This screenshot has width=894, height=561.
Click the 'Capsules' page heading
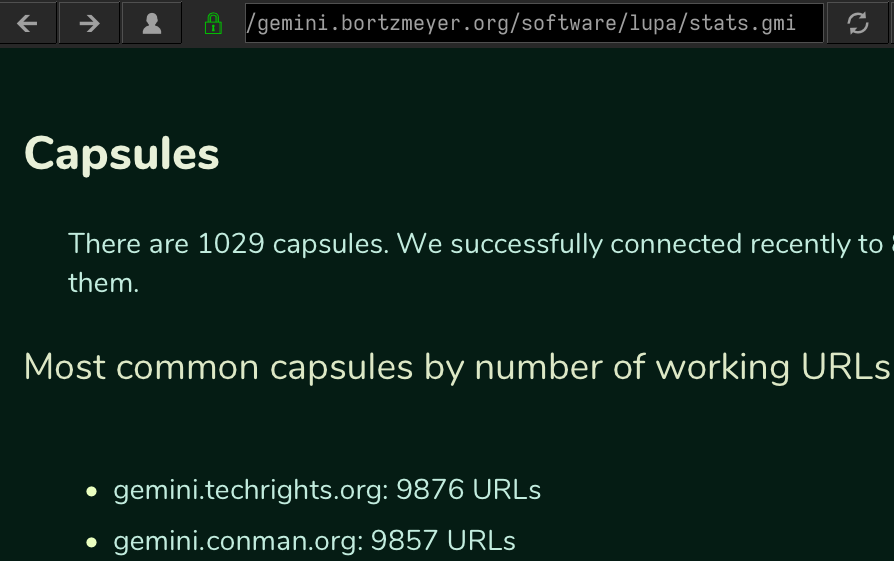[121, 154]
